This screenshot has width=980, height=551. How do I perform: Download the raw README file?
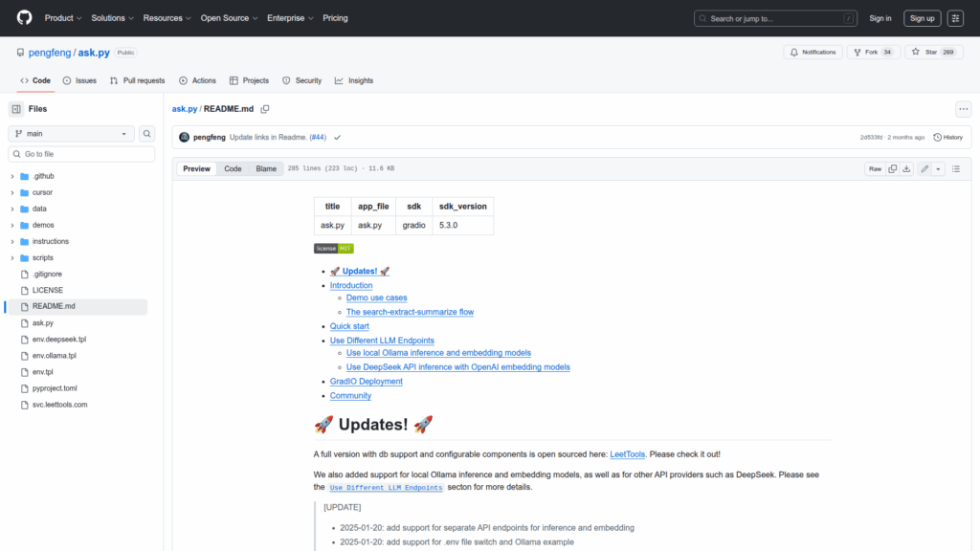click(906, 168)
